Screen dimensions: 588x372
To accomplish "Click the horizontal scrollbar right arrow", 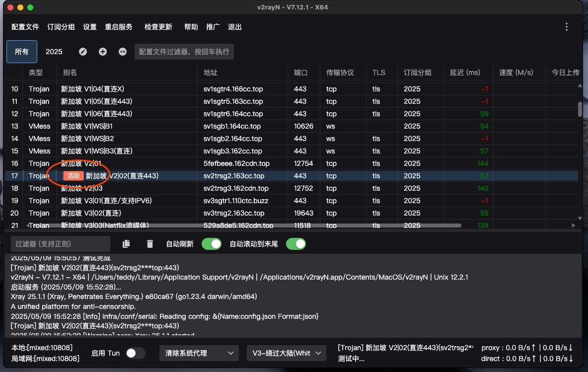I will tap(574, 225).
